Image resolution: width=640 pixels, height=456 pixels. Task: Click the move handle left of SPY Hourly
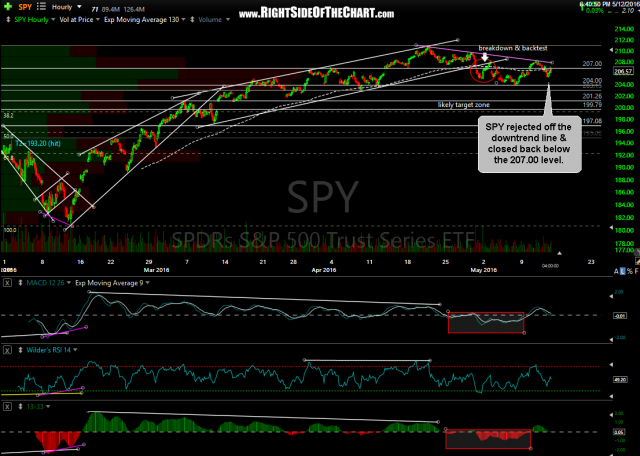(8, 19)
